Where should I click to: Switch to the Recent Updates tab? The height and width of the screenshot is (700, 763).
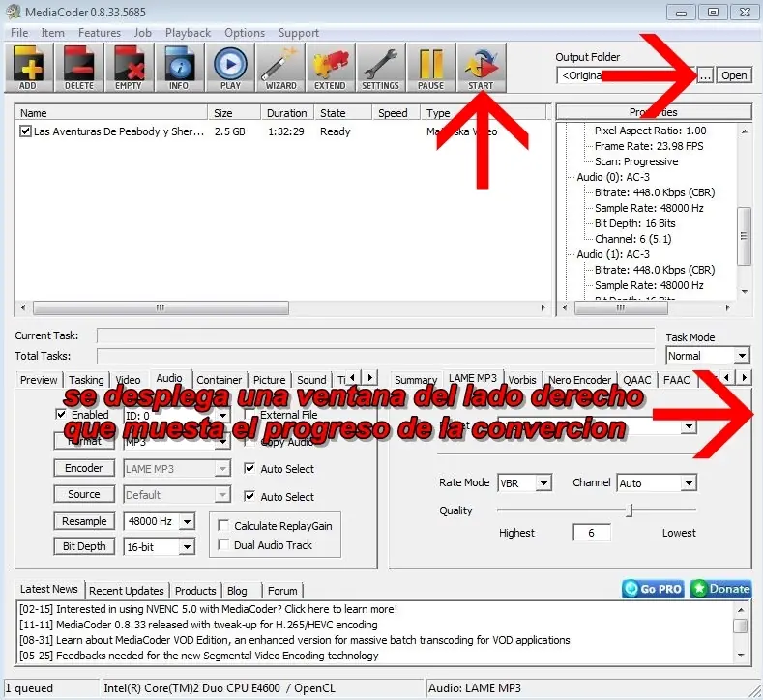(x=126, y=591)
